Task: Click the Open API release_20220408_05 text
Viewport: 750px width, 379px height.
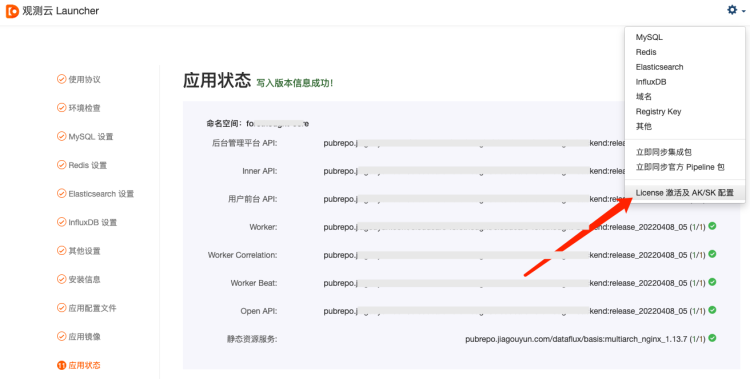Action: 648,311
